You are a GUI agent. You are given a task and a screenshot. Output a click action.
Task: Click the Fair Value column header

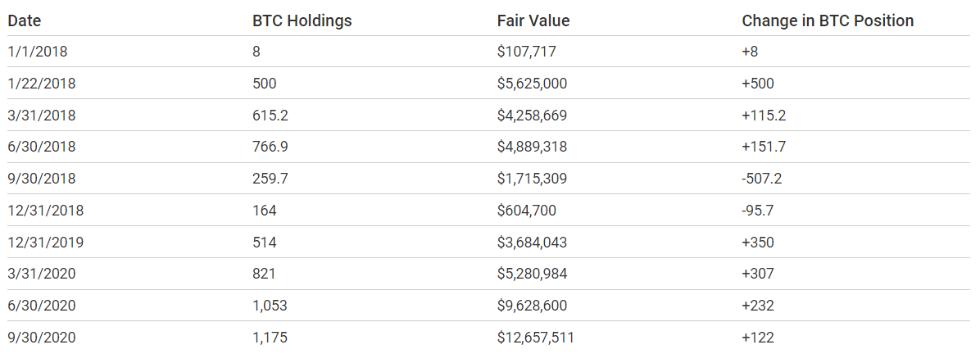click(533, 20)
